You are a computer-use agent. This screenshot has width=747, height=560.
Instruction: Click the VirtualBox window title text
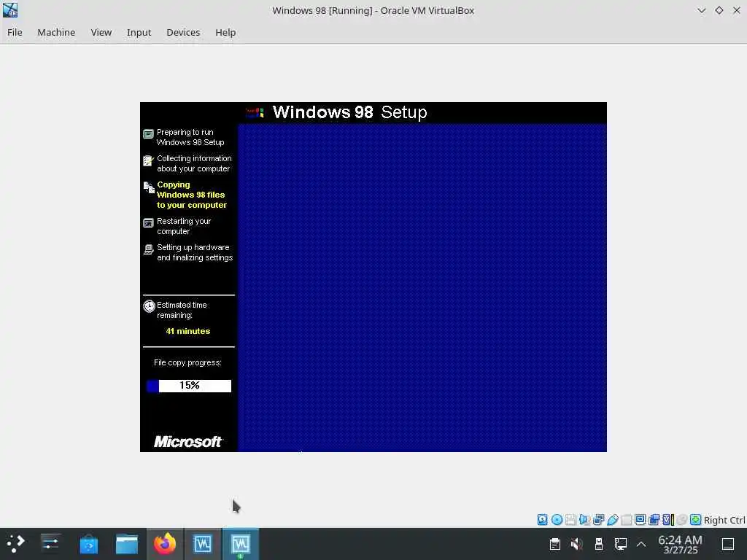[x=373, y=10]
